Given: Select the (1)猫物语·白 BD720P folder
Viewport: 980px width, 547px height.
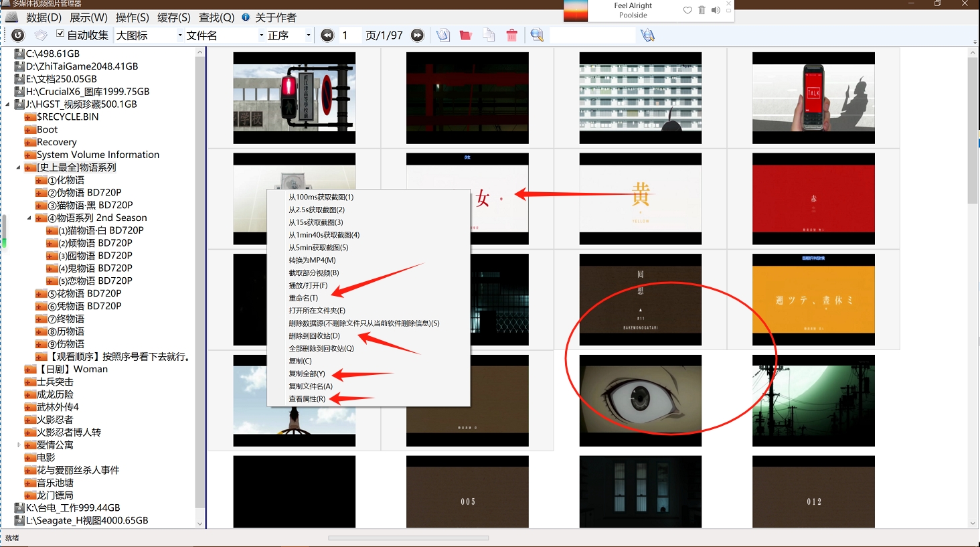Looking at the screenshot, I should click(x=100, y=230).
